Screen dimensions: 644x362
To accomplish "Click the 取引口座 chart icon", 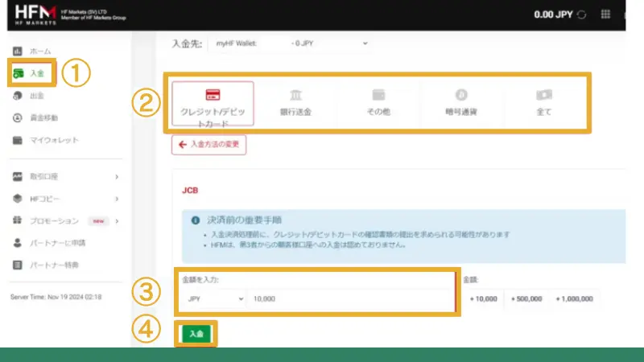I will (x=17, y=176).
